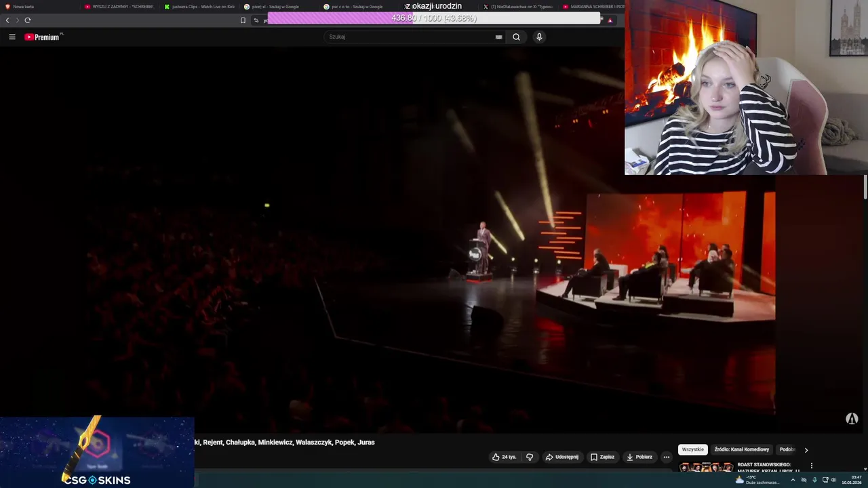
Task: Save the video with Zapisz
Action: pos(602,457)
